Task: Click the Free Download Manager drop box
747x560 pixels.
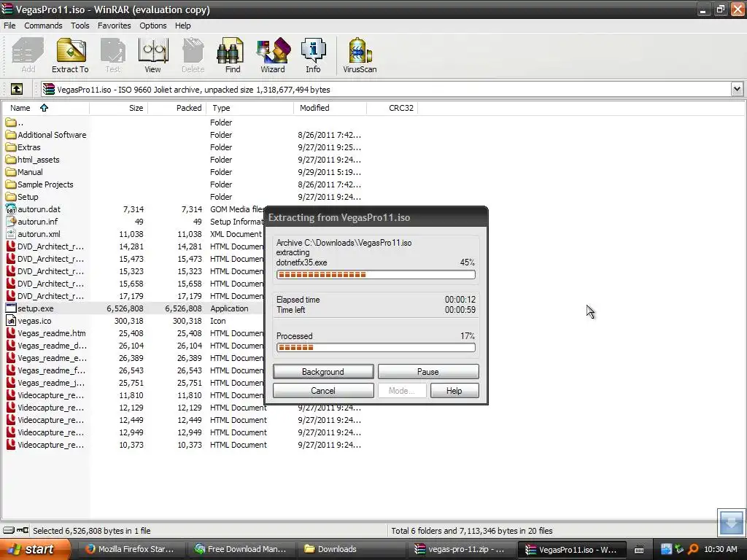Action: pos(731,522)
